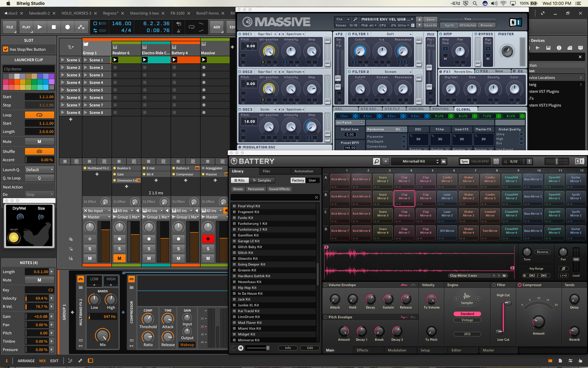
Task: Click the Clip Name input field
Action: pos(29,69)
